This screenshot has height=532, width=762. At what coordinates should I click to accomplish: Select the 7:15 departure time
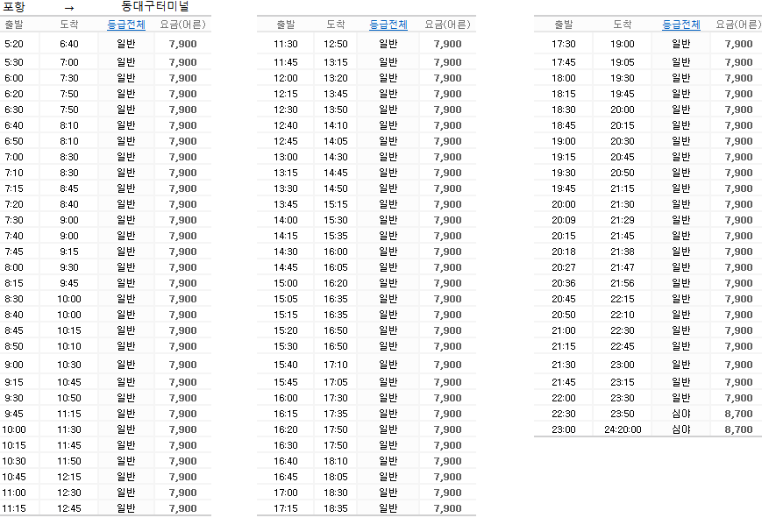click(x=14, y=188)
